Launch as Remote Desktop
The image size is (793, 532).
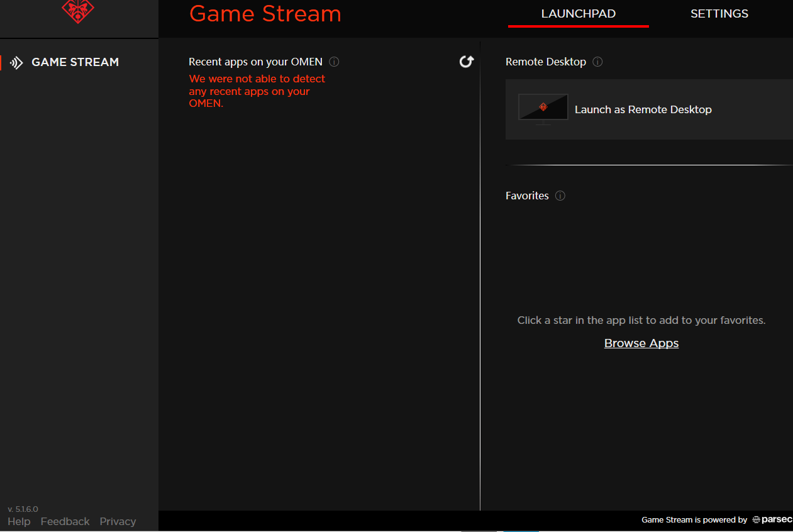pos(649,109)
